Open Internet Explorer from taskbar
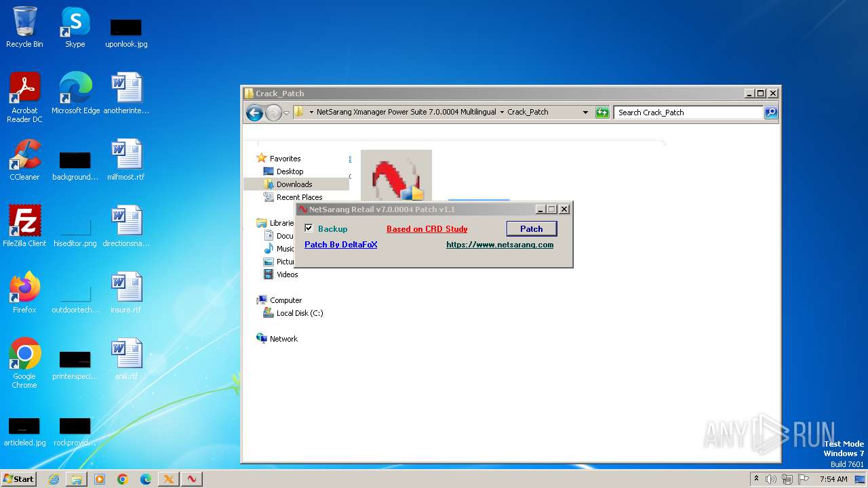The height and width of the screenshot is (488, 868). pyautogui.click(x=54, y=479)
